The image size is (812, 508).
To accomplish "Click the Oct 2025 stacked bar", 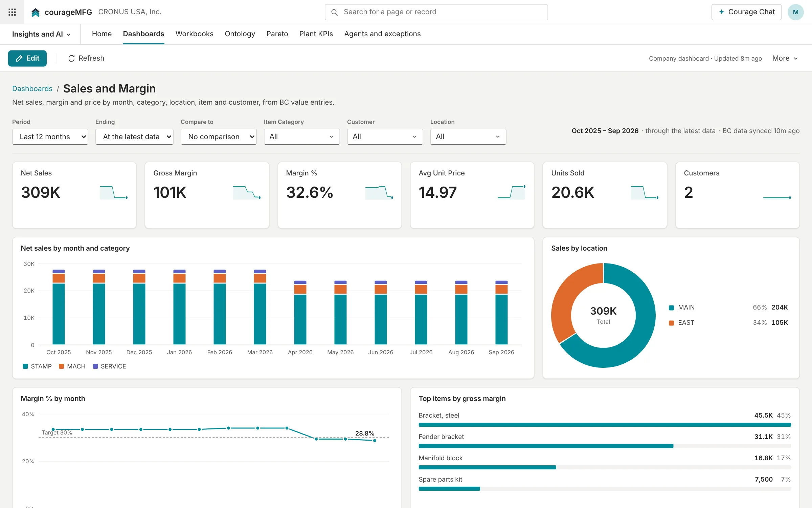I will tap(59, 307).
